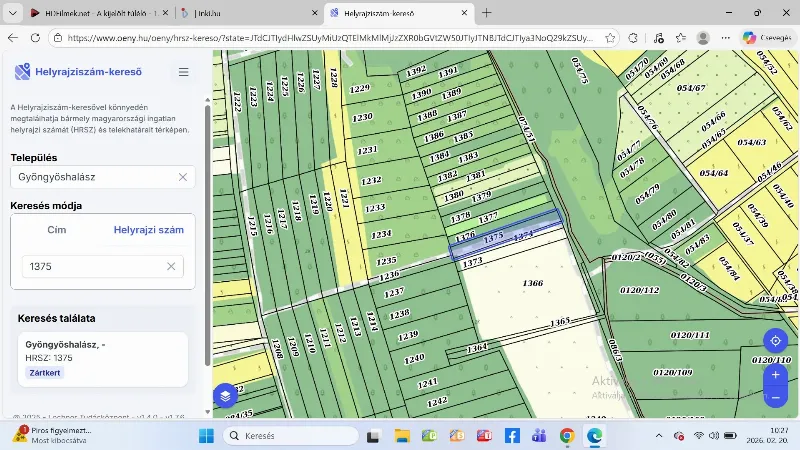The height and width of the screenshot is (450, 800).
Task: Click the locate-me crosshair button on map
Action: point(775,341)
